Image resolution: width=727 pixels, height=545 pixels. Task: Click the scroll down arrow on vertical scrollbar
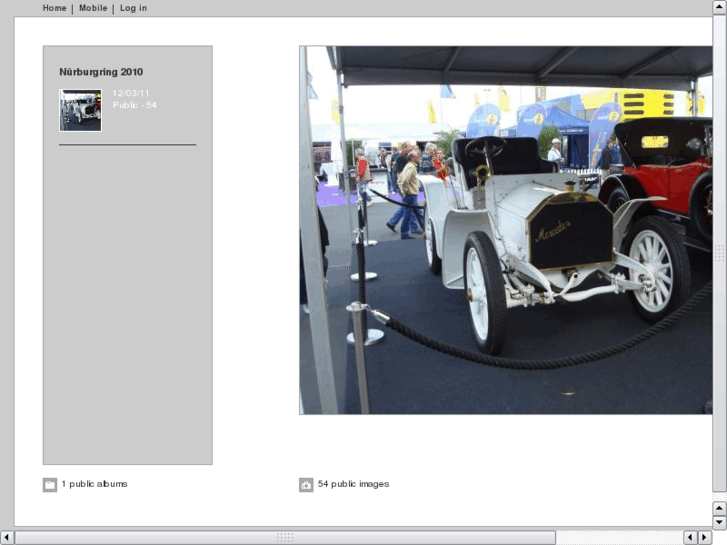click(719, 522)
